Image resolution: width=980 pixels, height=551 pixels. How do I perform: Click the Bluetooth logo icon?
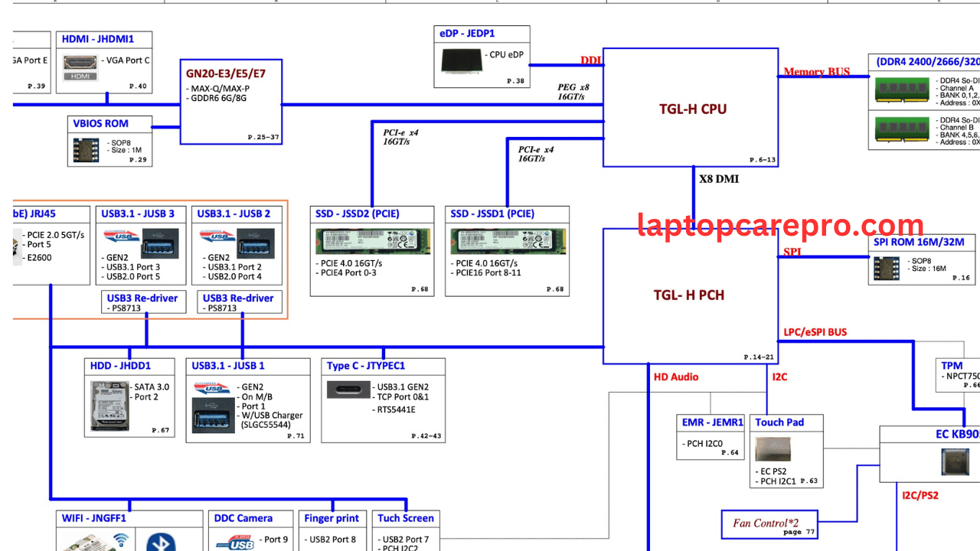coord(161,542)
